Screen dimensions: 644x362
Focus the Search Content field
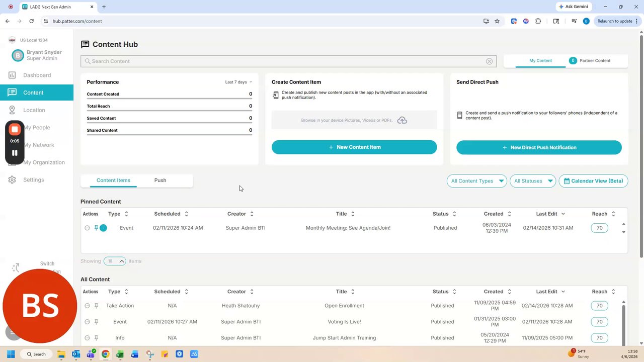(288, 61)
